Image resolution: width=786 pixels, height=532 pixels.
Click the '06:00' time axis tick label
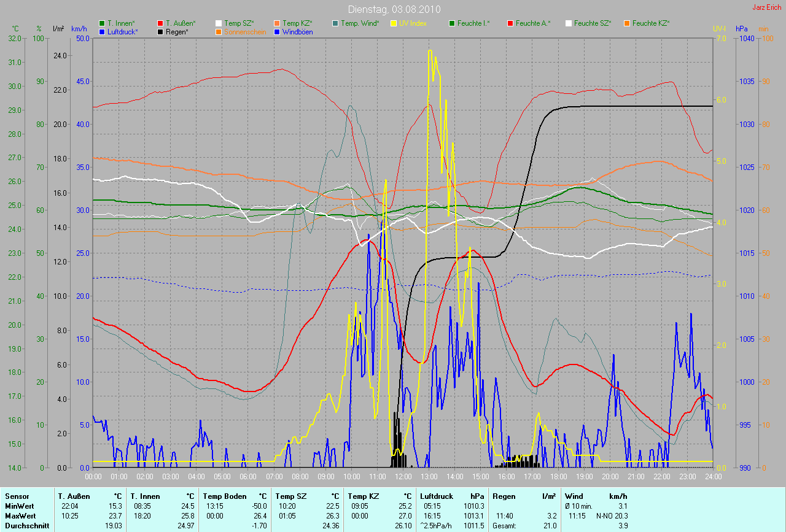click(x=248, y=476)
